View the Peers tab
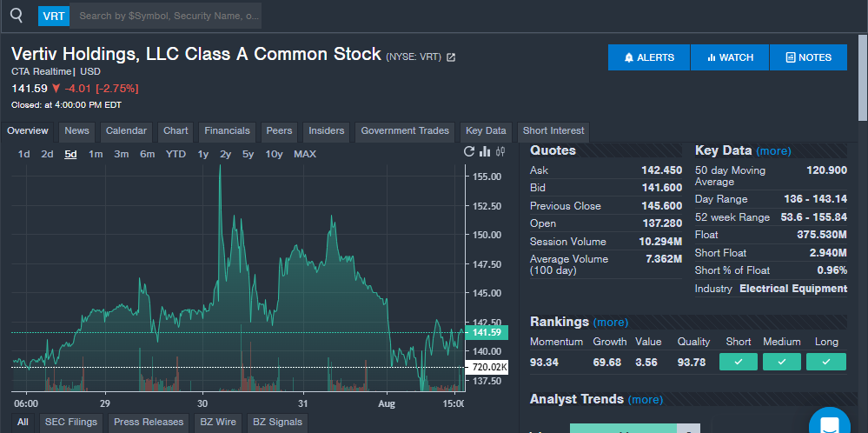Viewport: 868px width, 433px height. (279, 131)
